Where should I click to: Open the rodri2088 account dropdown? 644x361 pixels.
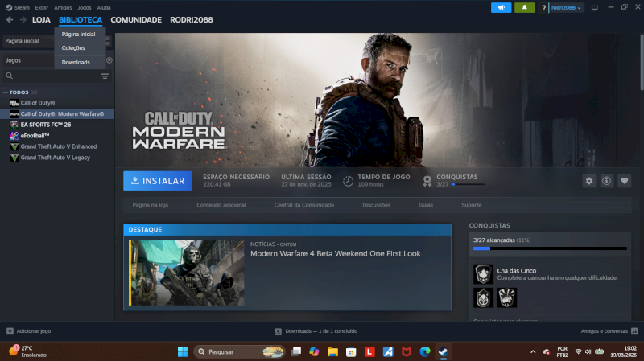click(567, 8)
